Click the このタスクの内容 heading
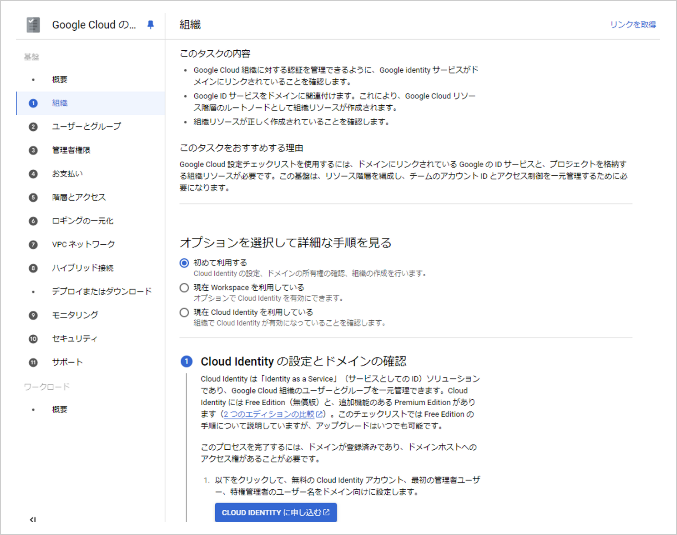Viewport: 677px width, 535px height. (215, 54)
